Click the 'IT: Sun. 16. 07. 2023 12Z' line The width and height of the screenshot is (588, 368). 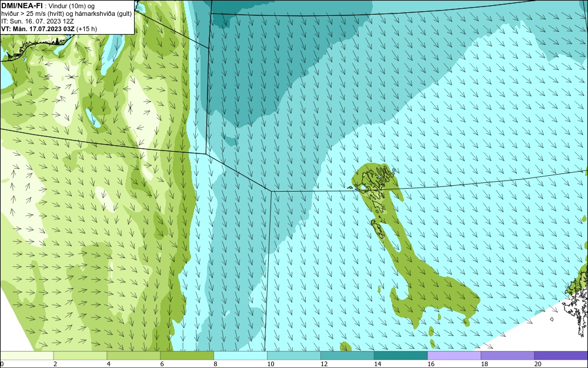pyautogui.click(x=38, y=21)
